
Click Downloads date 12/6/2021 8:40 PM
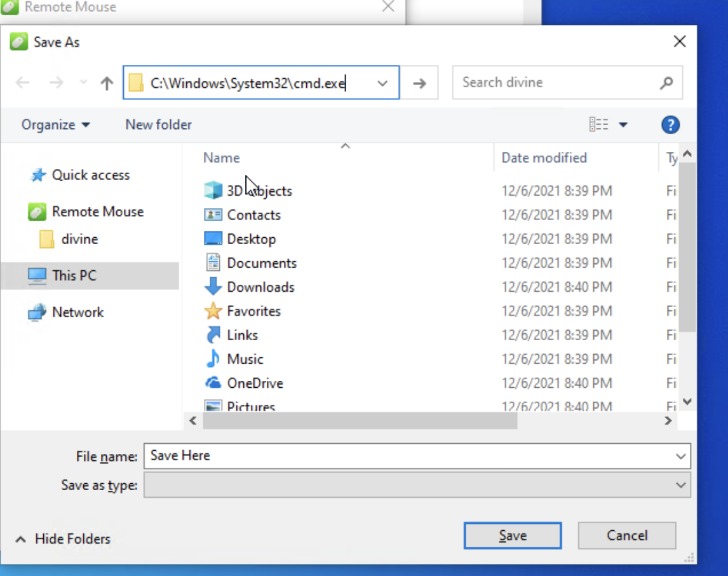pyautogui.click(x=556, y=287)
